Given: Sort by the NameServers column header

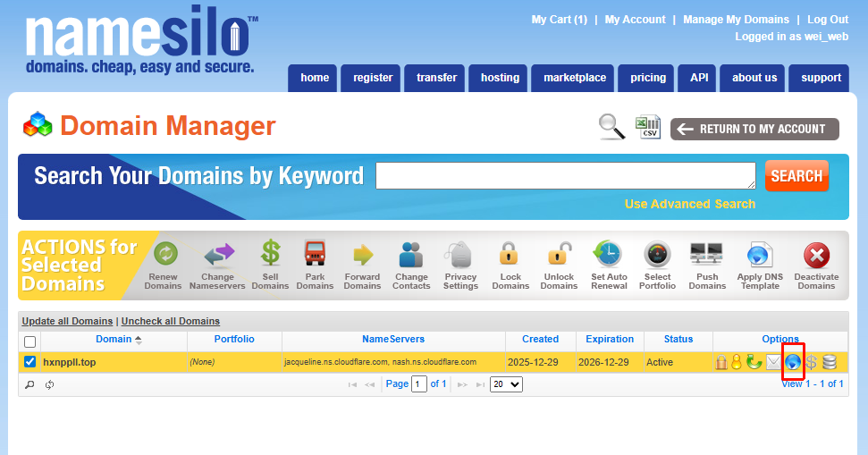Looking at the screenshot, I should pos(393,340).
